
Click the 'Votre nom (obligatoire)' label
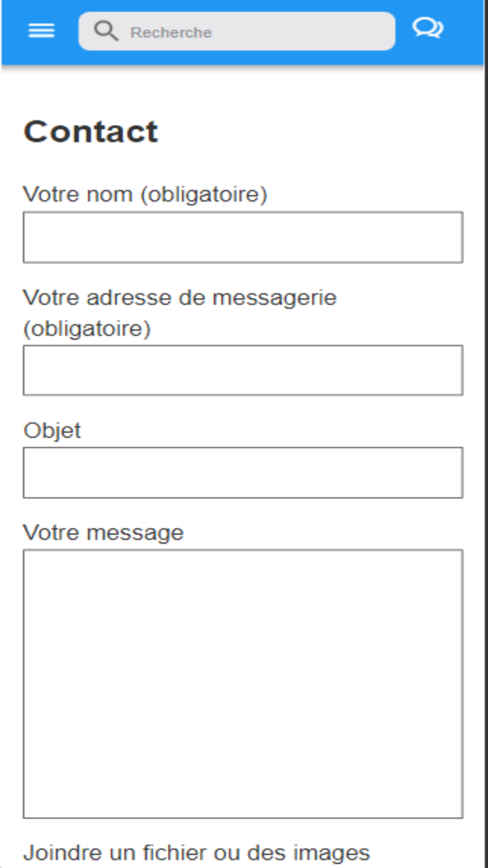point(145,194)
